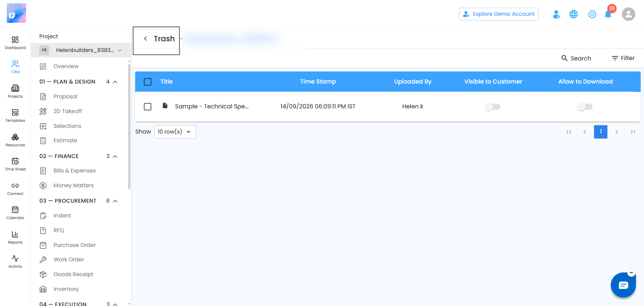644x306 pixels.
Task: Open Purchase Order menu item
Action: tap(74, 245)
